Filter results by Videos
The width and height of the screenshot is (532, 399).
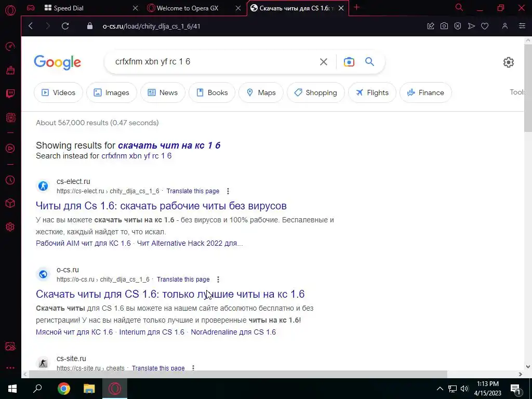[58, 92]
